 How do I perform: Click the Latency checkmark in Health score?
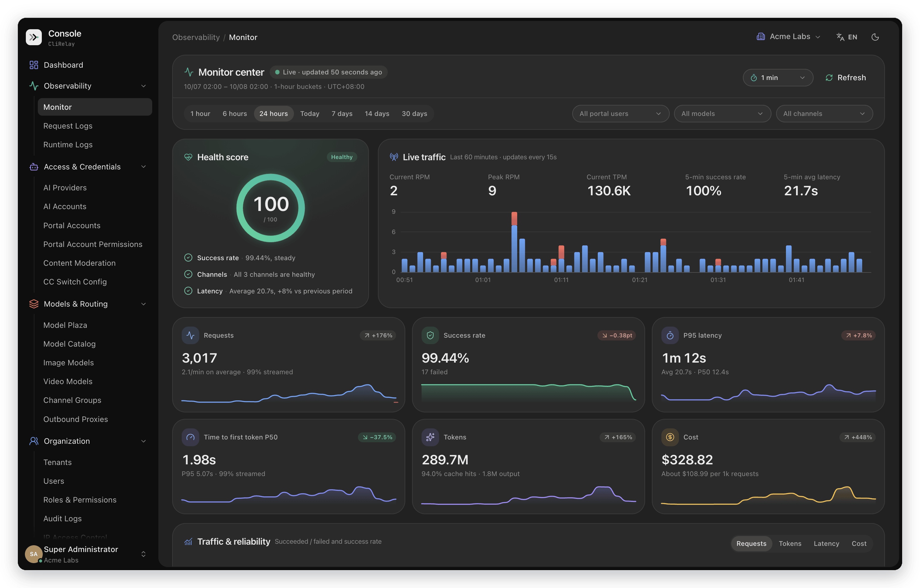[188, 291]
